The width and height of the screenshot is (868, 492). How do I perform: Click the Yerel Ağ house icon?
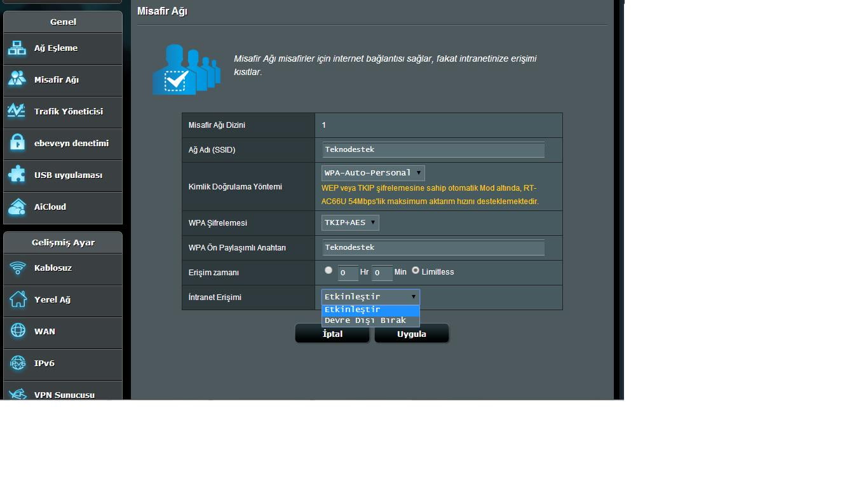tap(18, 299)
